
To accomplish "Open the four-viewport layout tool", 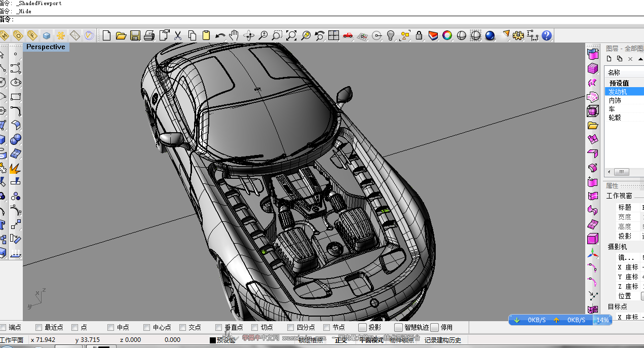I will point(333,35).
